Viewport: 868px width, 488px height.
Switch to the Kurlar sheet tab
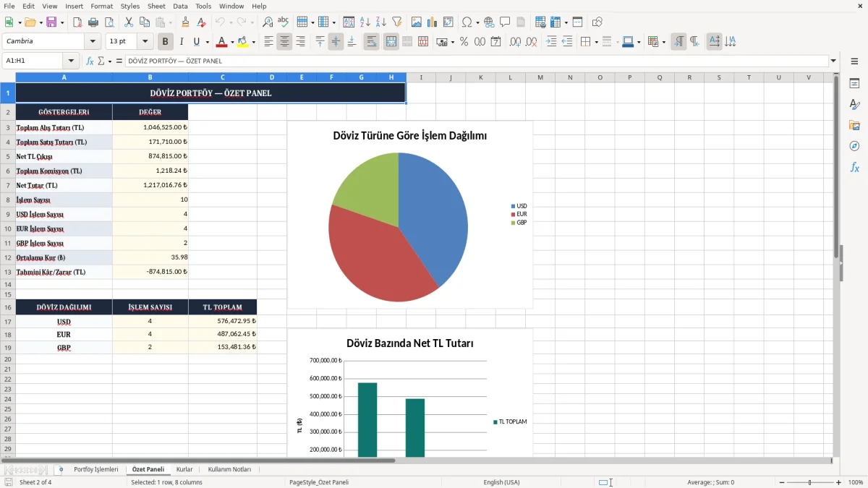click(x=184, y=469)
